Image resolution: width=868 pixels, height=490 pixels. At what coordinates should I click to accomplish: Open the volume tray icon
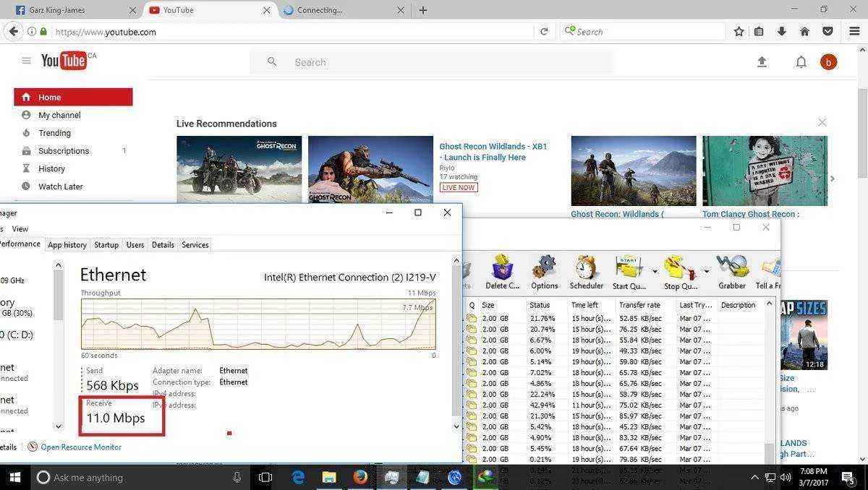[786, 477]
